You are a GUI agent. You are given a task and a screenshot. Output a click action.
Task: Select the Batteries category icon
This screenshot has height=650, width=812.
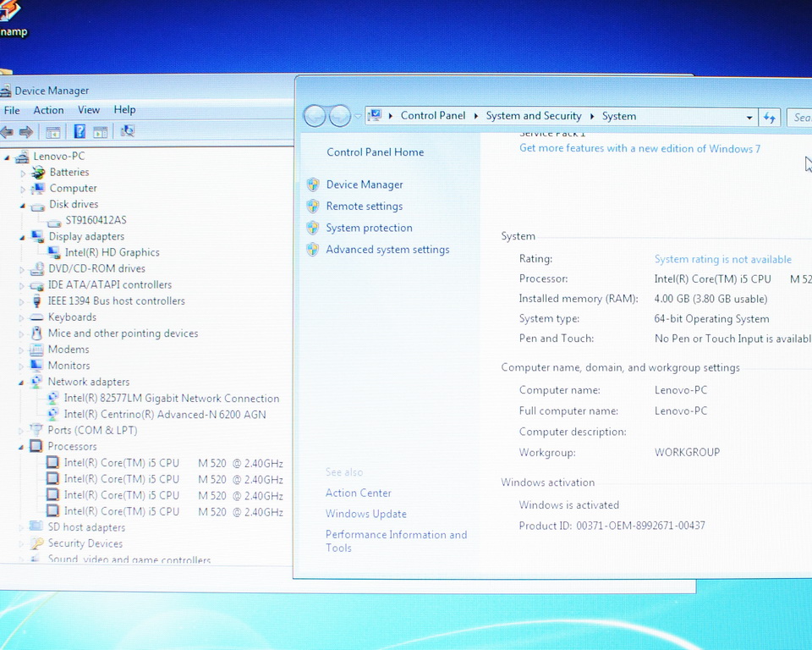pyautogui.click(x=38, y=172)
